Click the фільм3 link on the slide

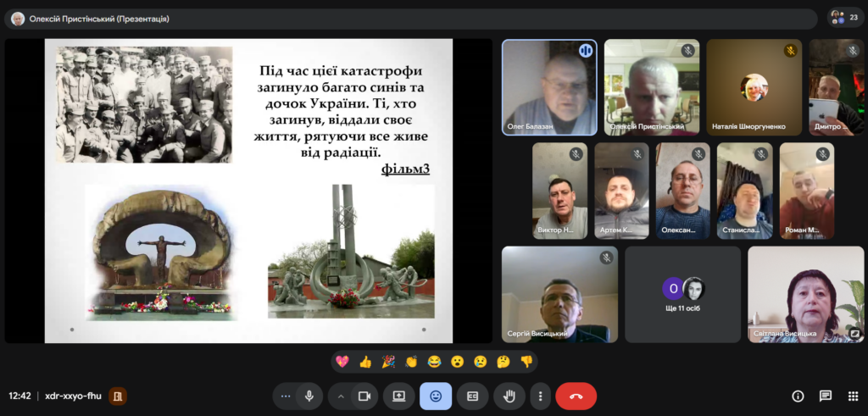click(x=405, y=169)
